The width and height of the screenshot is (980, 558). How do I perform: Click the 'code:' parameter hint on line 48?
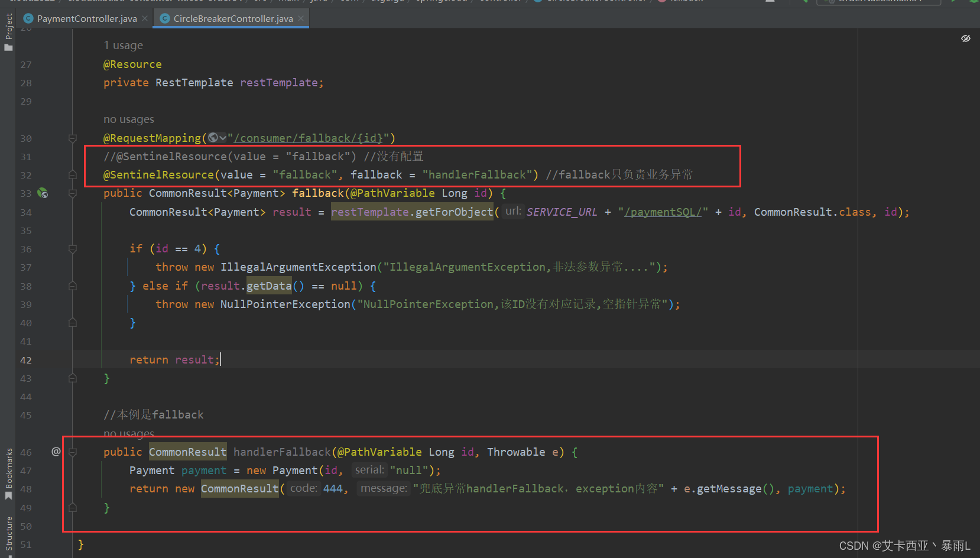pos(304,488)
